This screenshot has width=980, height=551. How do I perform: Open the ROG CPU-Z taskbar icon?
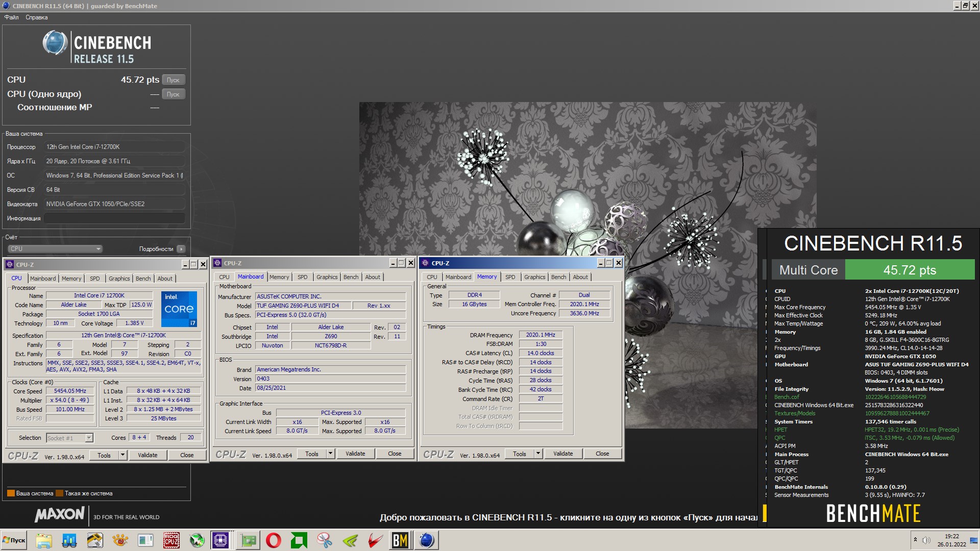(171, 540)
